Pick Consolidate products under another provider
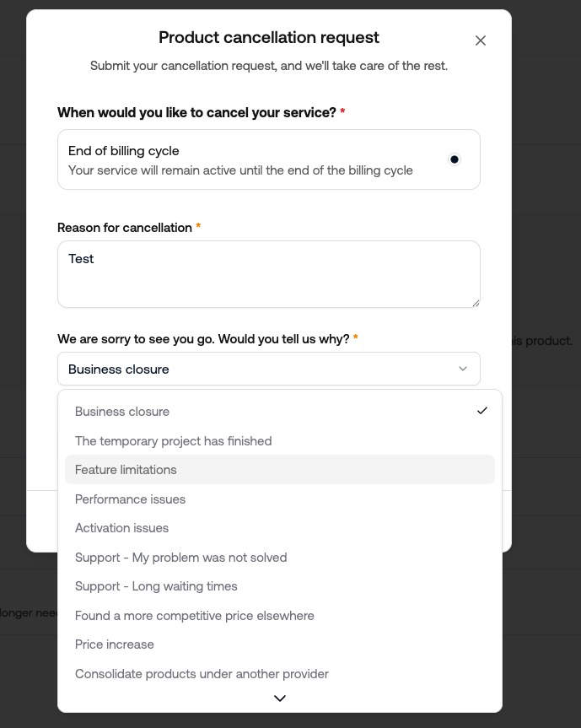The width and height of the screenshot is (581, 728). [202, 674]
